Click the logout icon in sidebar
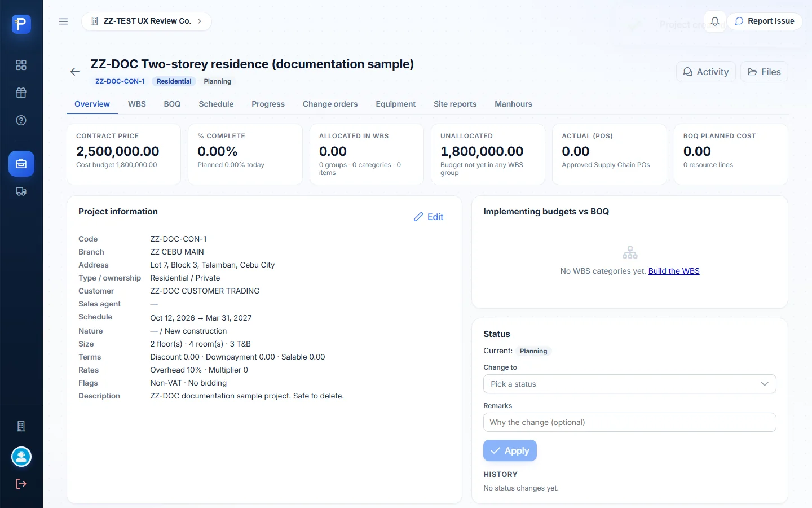 (x=21, y=484)
